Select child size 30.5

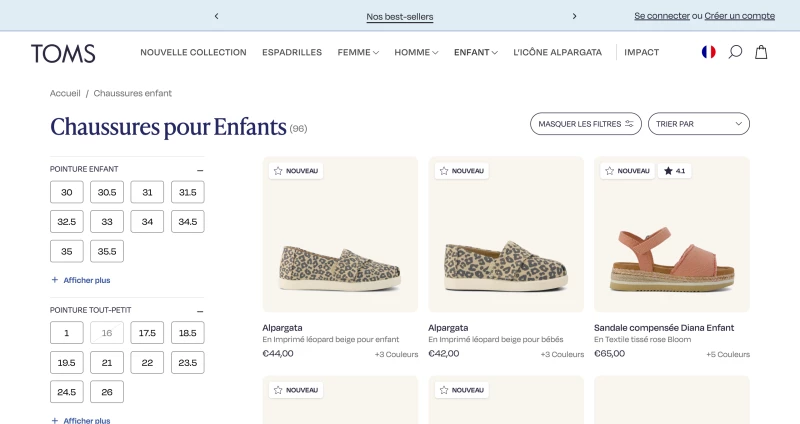pyautogui.click(x=107, y=192)
